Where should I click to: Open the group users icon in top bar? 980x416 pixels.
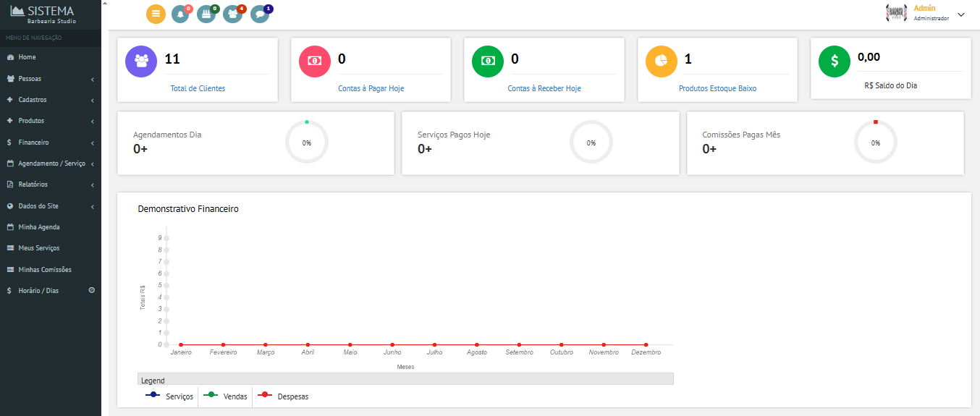(x=232, y=14)
